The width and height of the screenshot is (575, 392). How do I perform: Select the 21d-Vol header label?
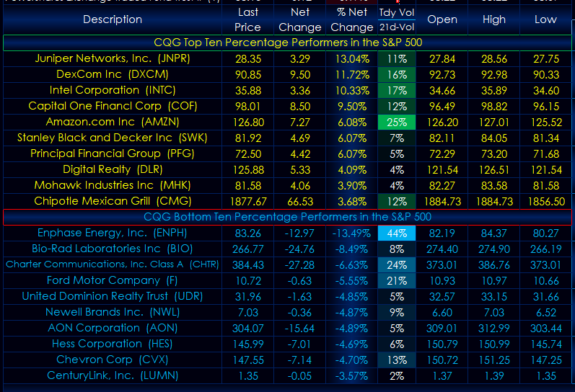pos(397,27)
